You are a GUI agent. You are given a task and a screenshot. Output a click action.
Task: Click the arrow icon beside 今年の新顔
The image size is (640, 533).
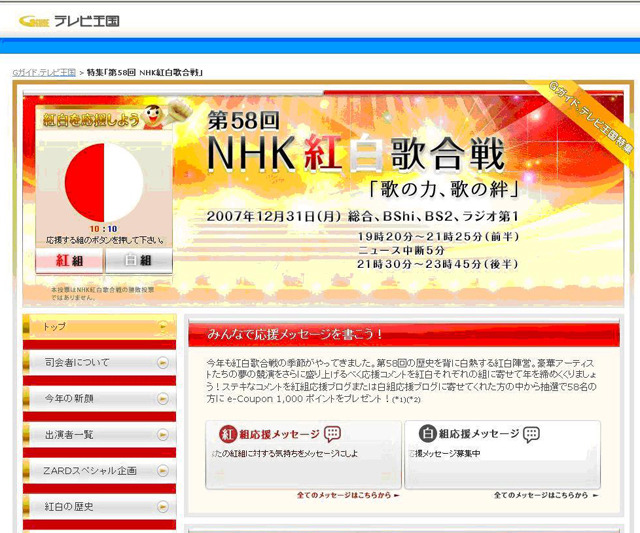[x=163, y=398]
